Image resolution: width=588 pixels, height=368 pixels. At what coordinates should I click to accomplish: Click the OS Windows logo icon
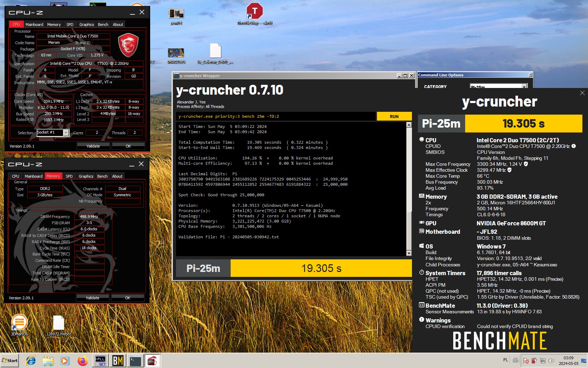[x=422, y=246]
